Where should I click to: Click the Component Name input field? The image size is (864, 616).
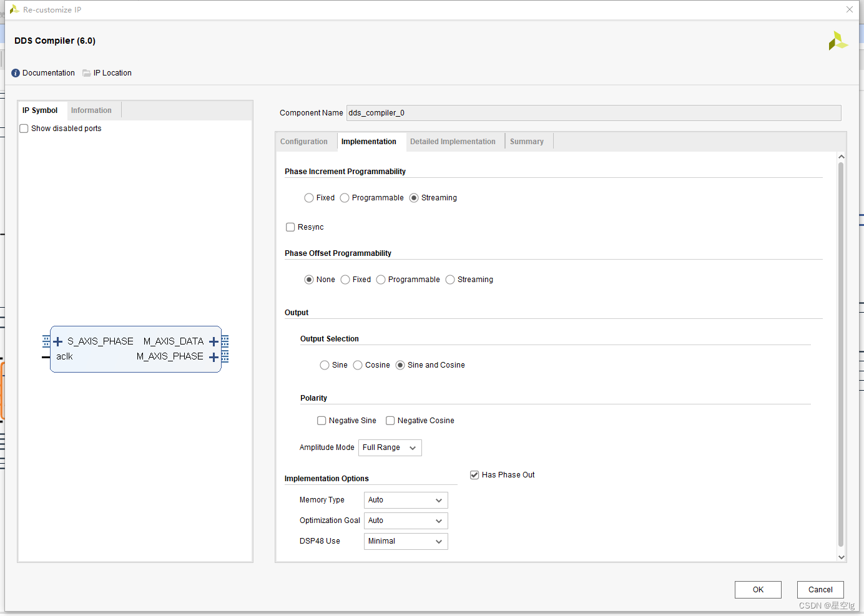[x=594, y=113]
